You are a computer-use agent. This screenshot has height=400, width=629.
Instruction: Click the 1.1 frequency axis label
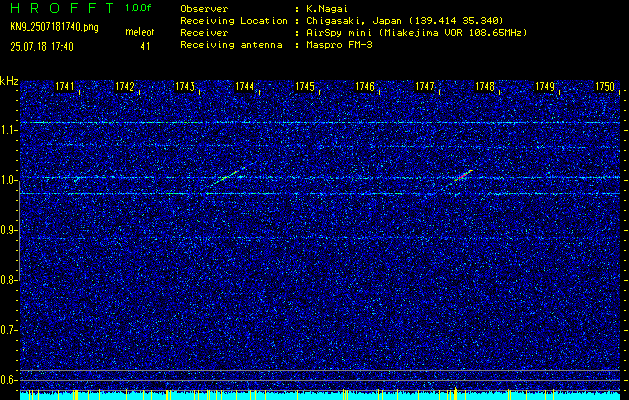coord(7,130)
